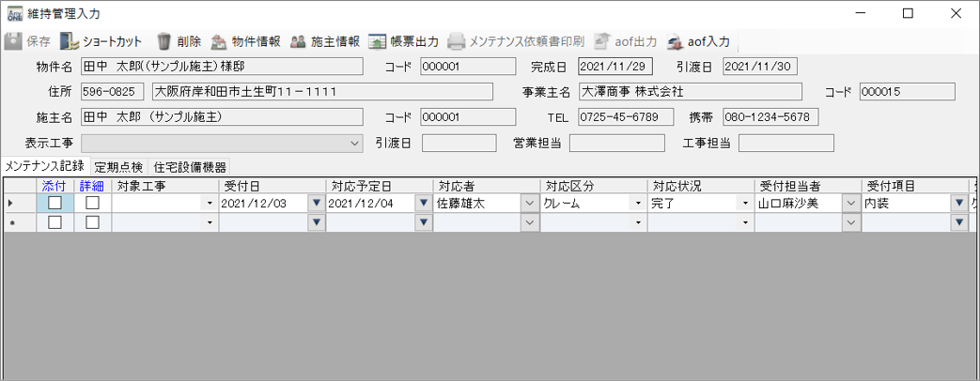Click the 対応予定日 column header
The image size is (980, 381).
(x=380, y=186)
